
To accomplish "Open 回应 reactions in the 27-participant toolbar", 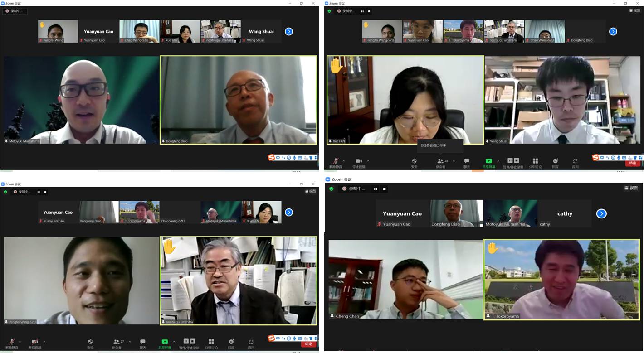I will point(231,344).
